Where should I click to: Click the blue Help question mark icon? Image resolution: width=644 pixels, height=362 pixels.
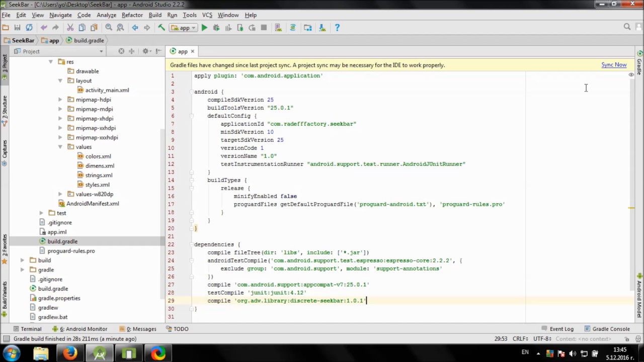[337, 28]
